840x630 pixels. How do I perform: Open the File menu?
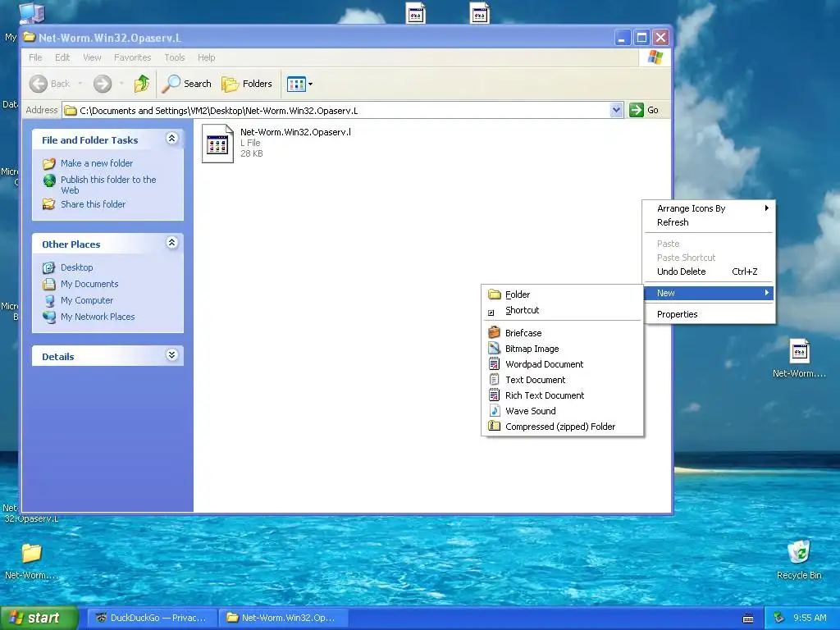coord(35,57)
